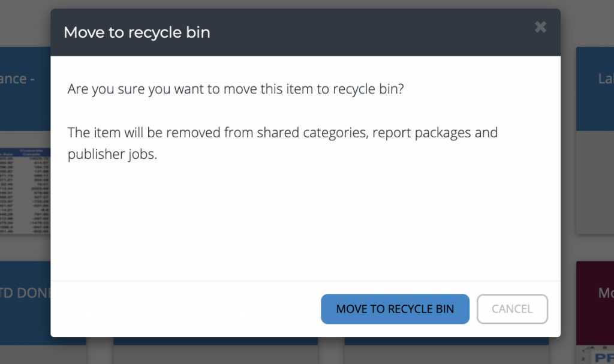The height and width of the screenshot is (364, 614).
Task: Click the empty footer area left of the buttons
Action: click(x=180, y=309)
